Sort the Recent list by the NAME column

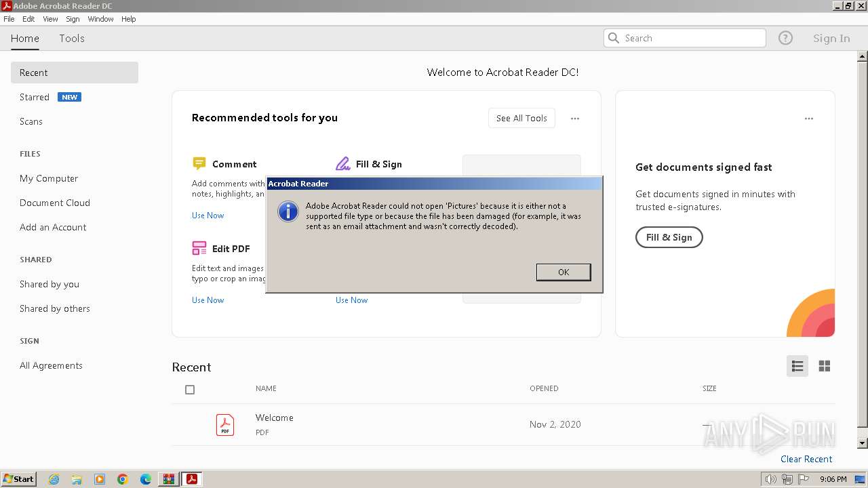266,388
